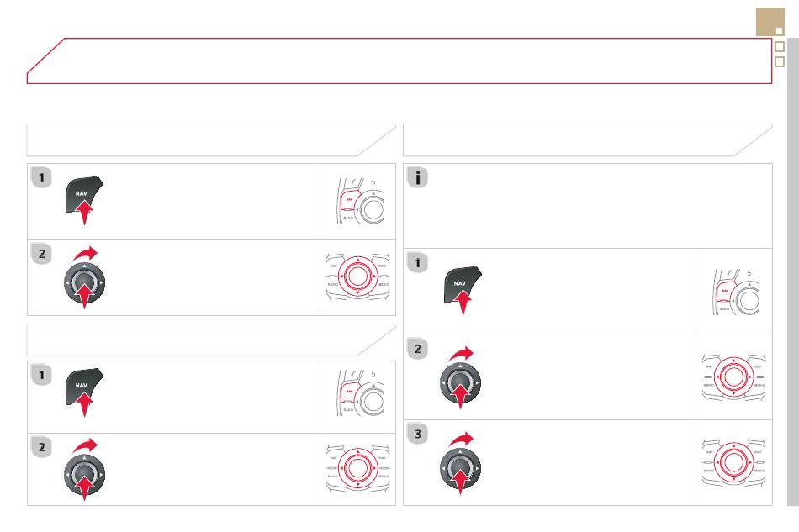
Task: Click the step 2 badge in the three-step section
Action: [x=417, y=350]
